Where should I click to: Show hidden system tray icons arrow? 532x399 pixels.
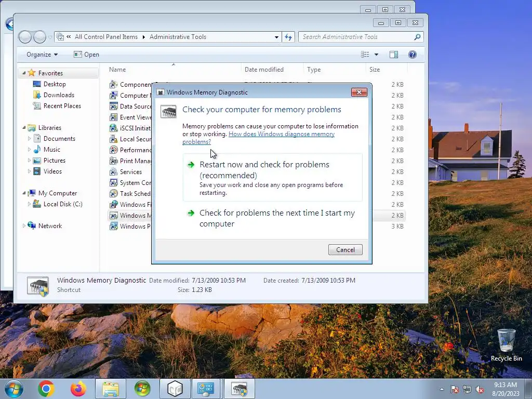[442, 390]
